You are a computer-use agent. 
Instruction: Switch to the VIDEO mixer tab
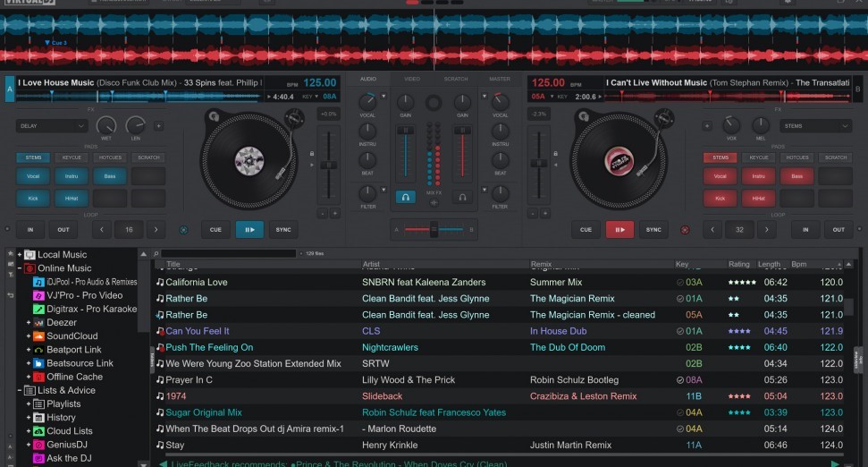411,80
